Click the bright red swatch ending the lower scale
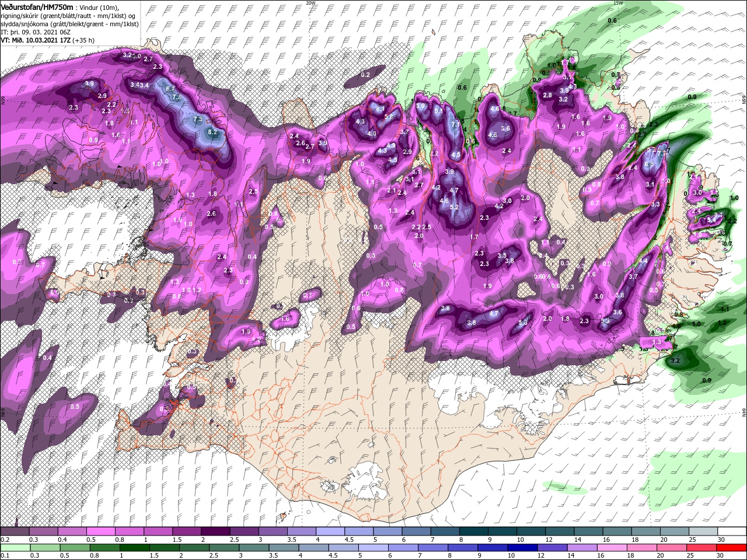Image resolution: width=747 pixels, height=560 pixels. (x=732, y=548)
